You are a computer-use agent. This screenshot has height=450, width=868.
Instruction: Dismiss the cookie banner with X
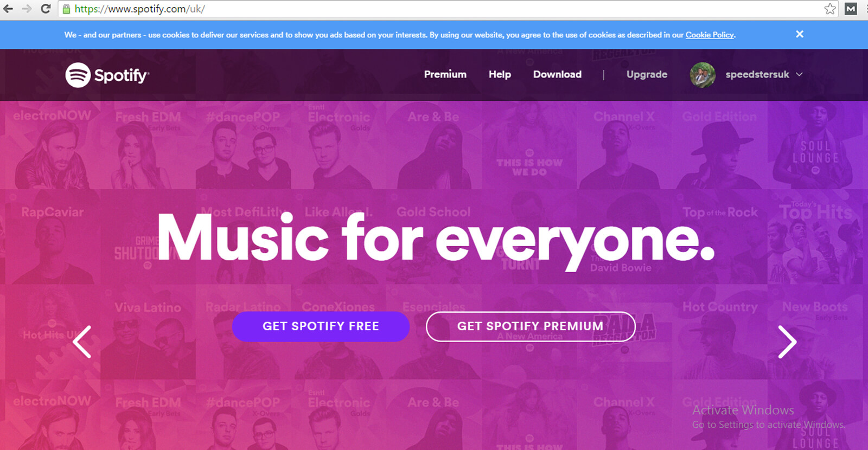pos(800,34)
